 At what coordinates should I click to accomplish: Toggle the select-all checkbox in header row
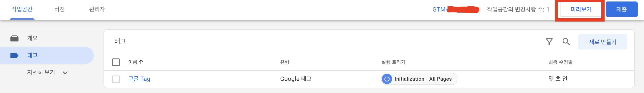point(116,62)
